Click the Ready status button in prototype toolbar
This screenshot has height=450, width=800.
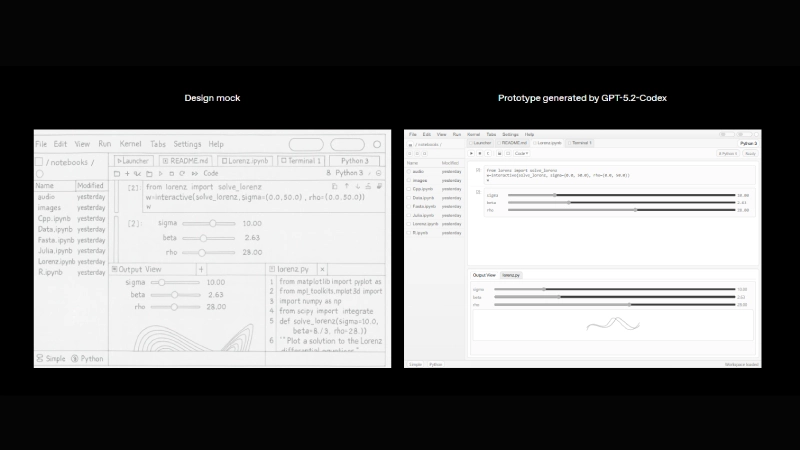click(750, 153)
